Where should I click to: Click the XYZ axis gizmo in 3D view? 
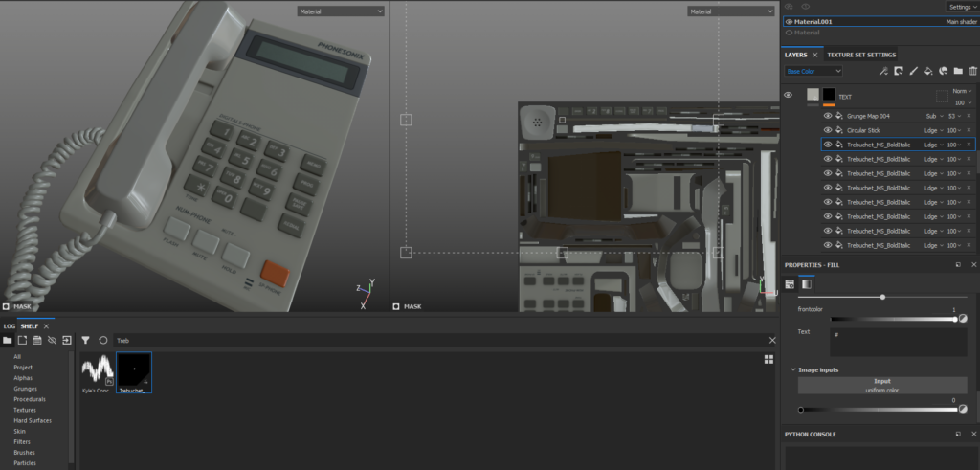[x=365, y=292]
